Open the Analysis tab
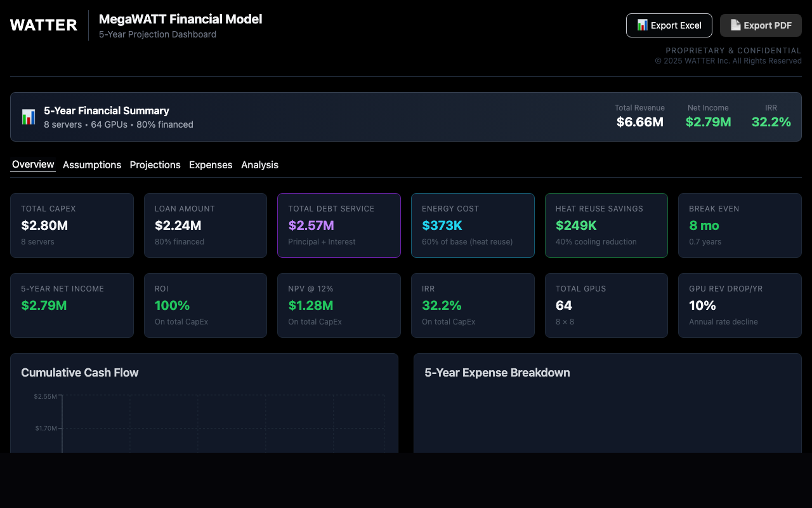This screenshot has height=508, width=812. click(x=259, y=165)
